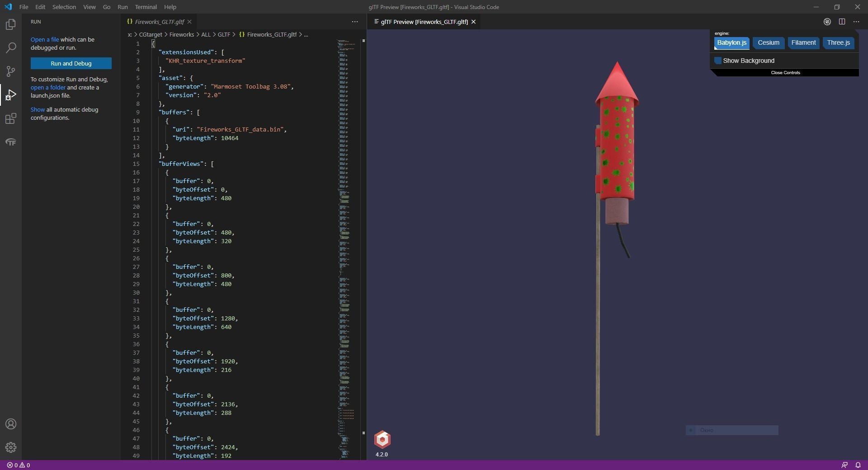This screenshot has height=470, width=868.
Task: Open the Manage settings gear
Action: coord(10,448)
